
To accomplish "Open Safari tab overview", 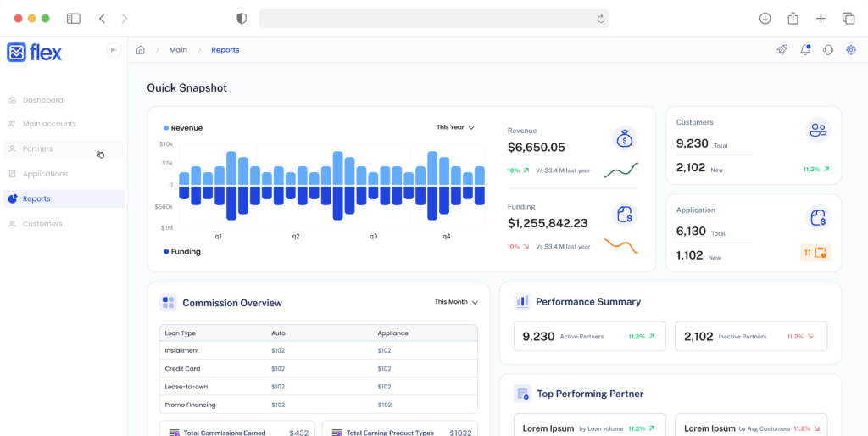I will pos(848,18).
